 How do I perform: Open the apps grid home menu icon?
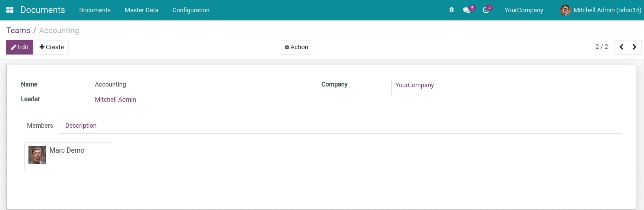click(10, 10)
